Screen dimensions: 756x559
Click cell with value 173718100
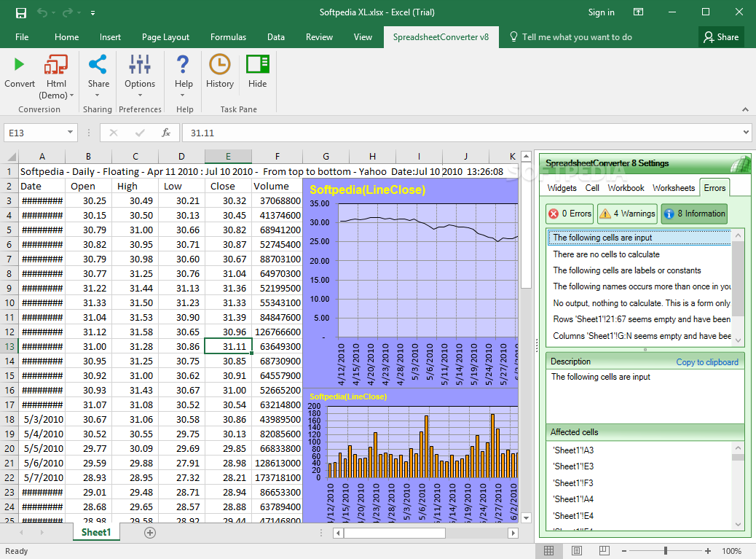277,478
